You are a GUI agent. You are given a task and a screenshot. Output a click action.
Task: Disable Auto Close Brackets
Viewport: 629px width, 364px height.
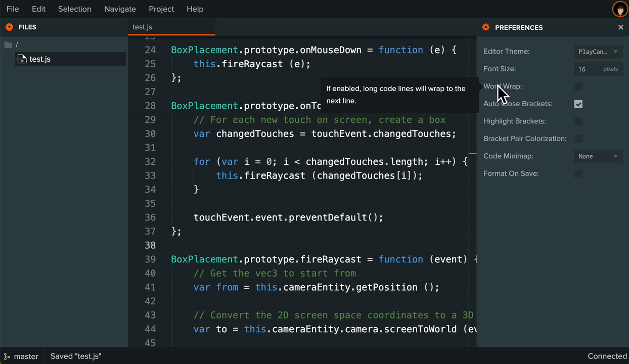(x=578, y=104)
